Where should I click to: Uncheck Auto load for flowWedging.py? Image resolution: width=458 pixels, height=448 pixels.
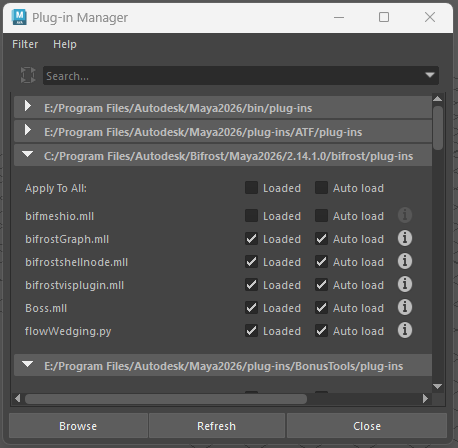coord(321,331)
